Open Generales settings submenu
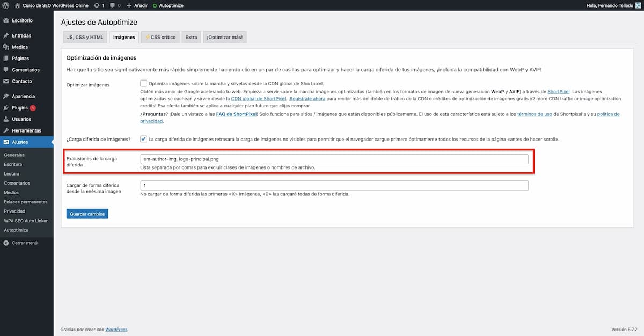This screenshot has width=644, height=336. 14,155
